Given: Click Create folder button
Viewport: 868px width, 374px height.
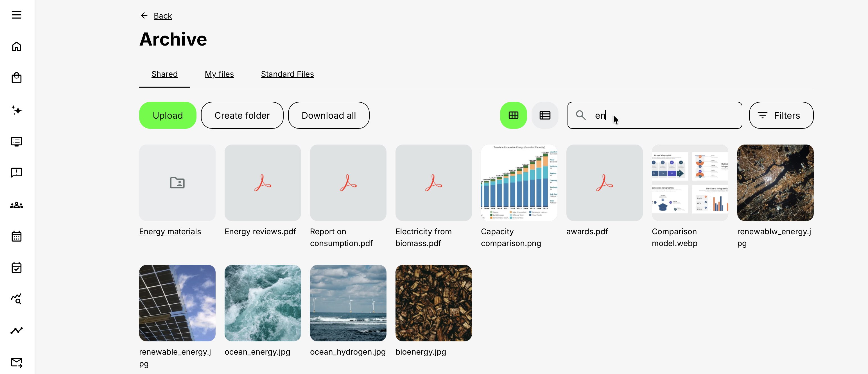Looking at the screenshot, I should click(x=242, y=115).
